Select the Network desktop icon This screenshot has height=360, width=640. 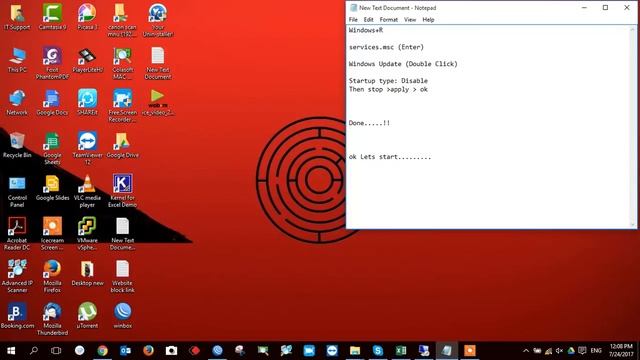(x=17, y=103)
